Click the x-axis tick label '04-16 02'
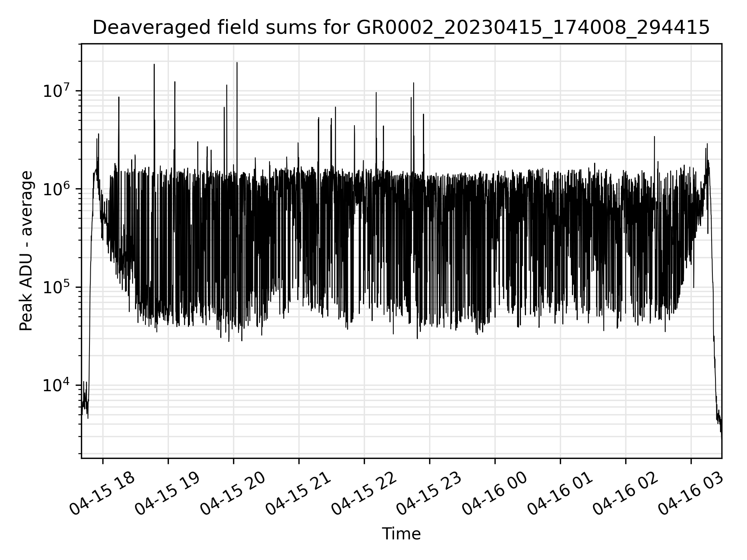The width and height of the screenshot is (747, 560). click(625, 493)
